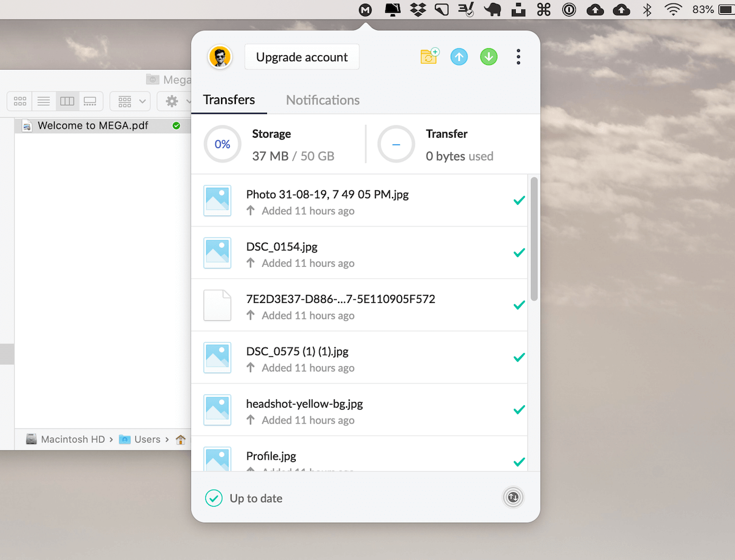Click the Upgrade account button
The height and width of the screenshot is (560, 735).
pos(301,56)
